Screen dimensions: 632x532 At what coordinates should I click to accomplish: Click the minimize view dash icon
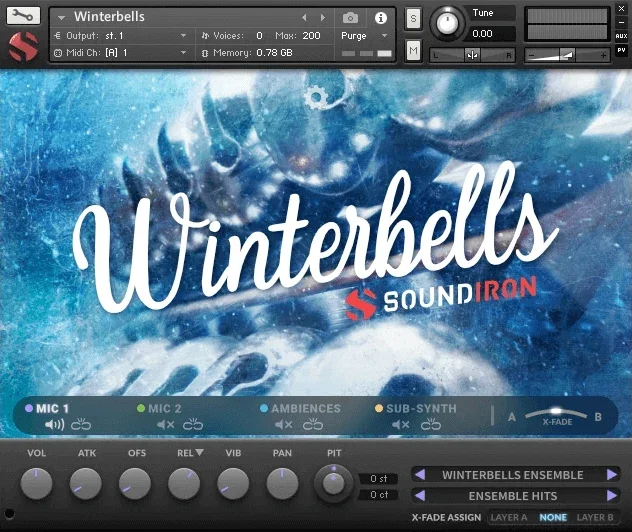621,23
